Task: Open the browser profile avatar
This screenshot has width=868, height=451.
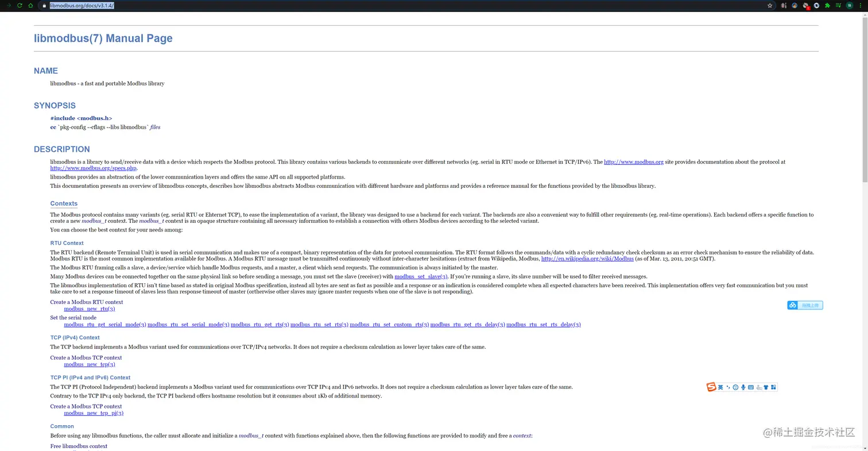Action: click(x=850, y=5)
